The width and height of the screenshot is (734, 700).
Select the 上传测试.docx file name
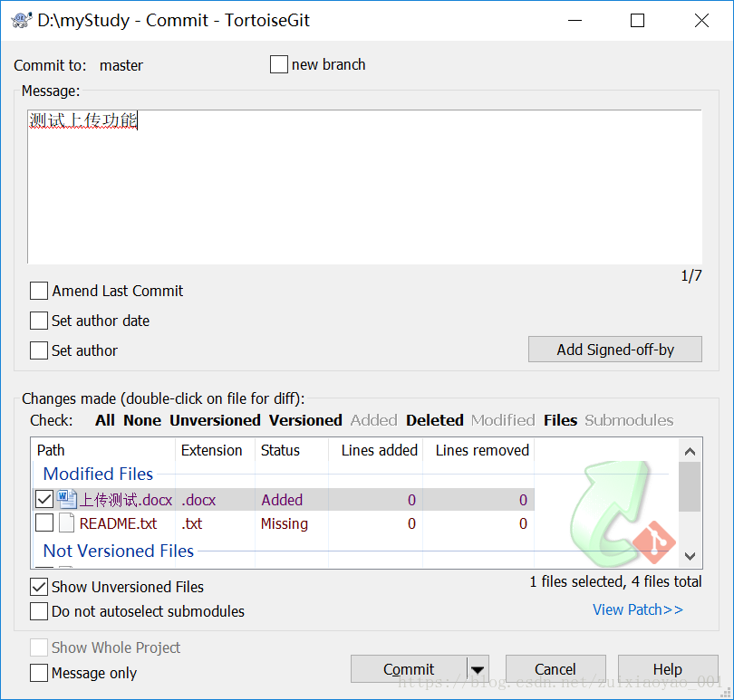click(126, 500)
